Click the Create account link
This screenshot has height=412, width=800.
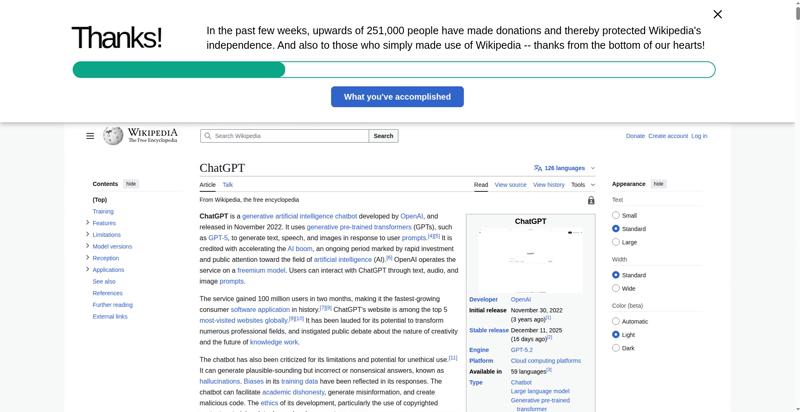click(x=667, y=136)
